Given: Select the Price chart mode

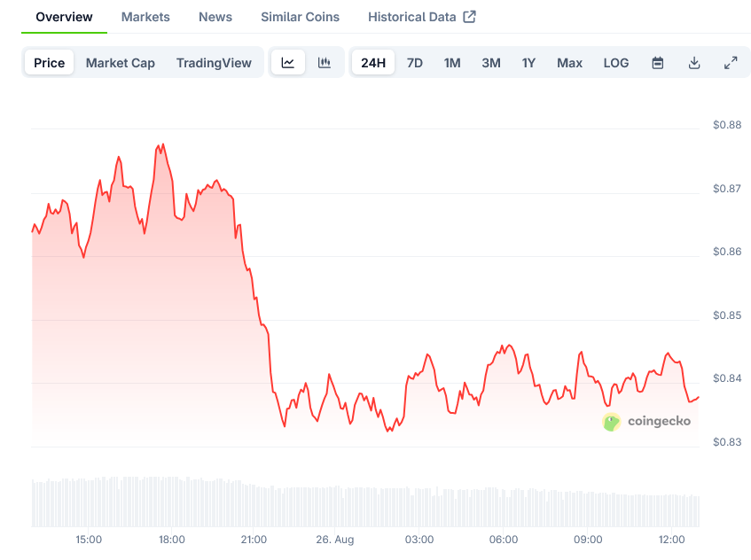Looking at the screenshot, I should [50, 63].
